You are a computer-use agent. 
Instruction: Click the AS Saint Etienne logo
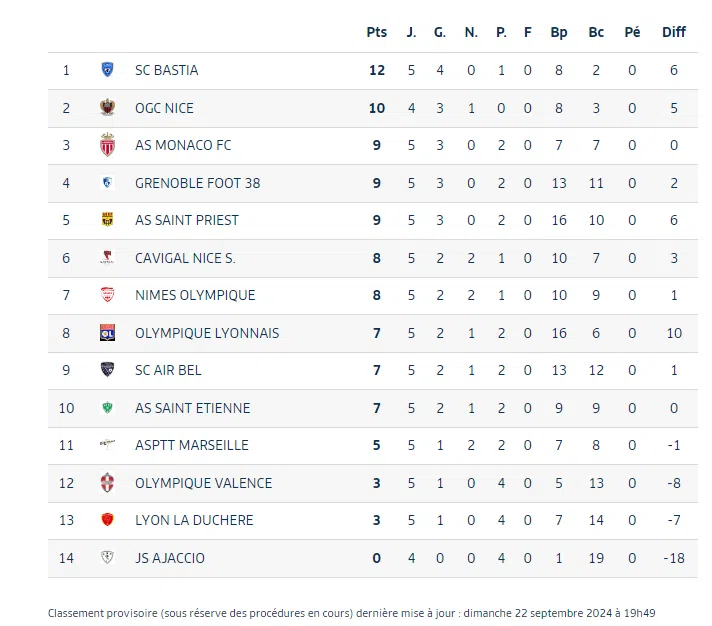(107, 408)
